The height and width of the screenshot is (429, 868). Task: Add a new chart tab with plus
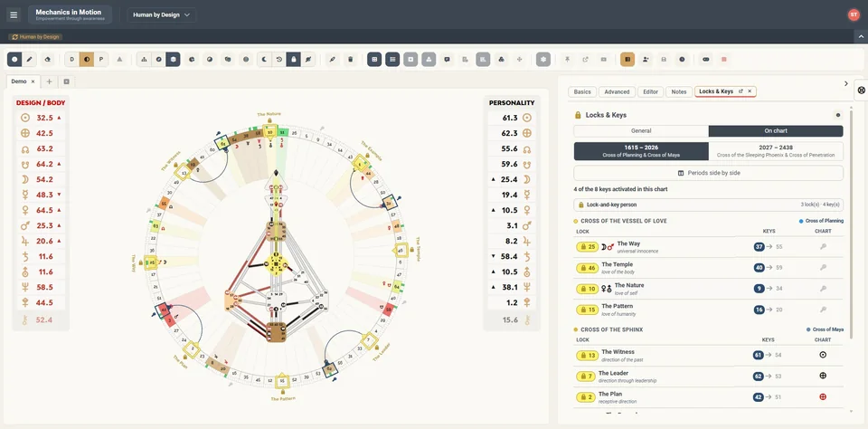point(49,81)
